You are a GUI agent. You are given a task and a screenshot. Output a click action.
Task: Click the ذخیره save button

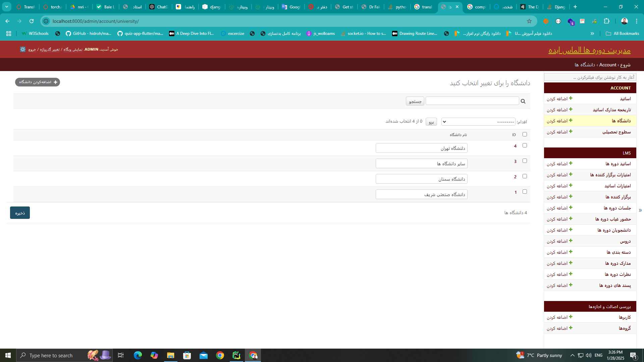[x=20, y=213]
